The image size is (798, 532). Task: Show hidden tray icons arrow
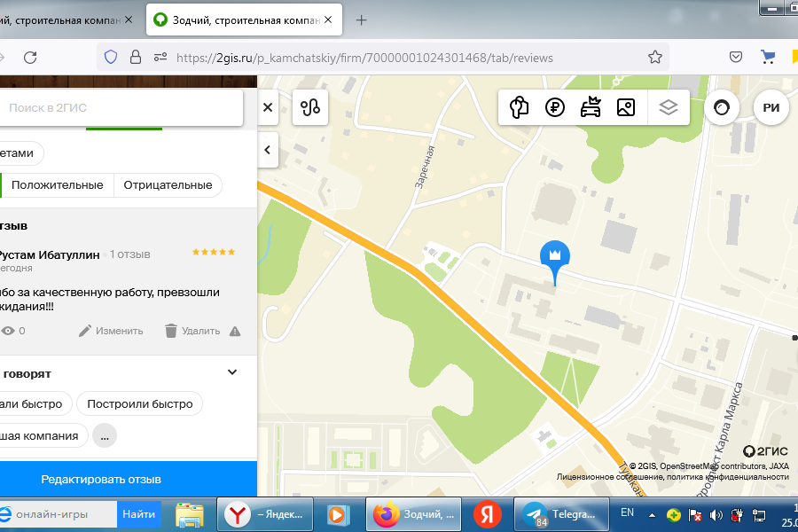tap(652, 515)
